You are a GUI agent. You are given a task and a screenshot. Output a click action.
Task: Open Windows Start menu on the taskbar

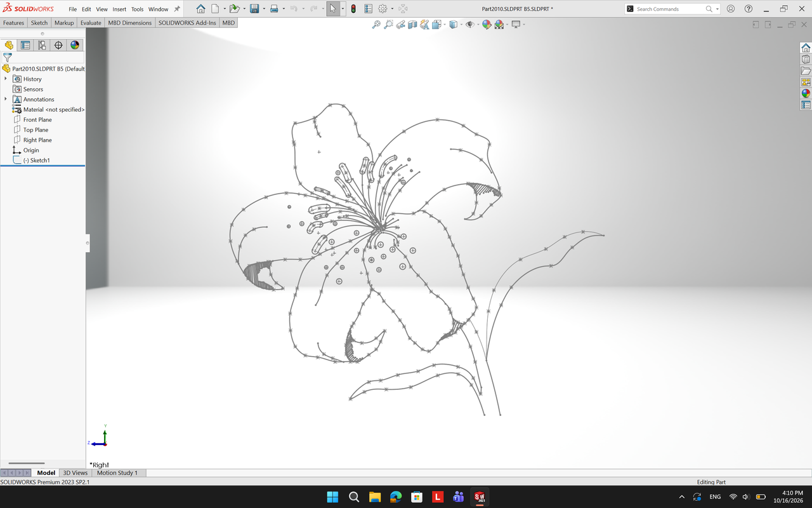point(332,497)
